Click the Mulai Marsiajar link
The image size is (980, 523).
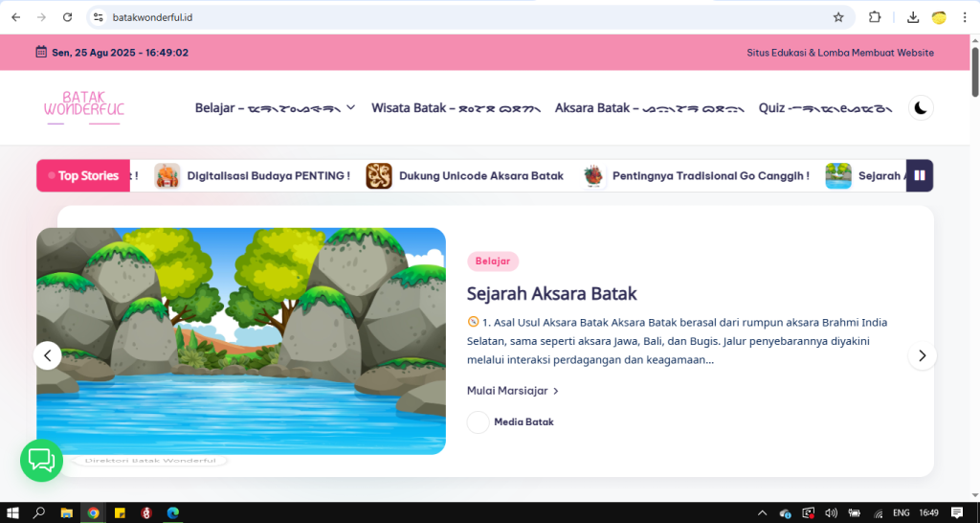coord(512,391)
